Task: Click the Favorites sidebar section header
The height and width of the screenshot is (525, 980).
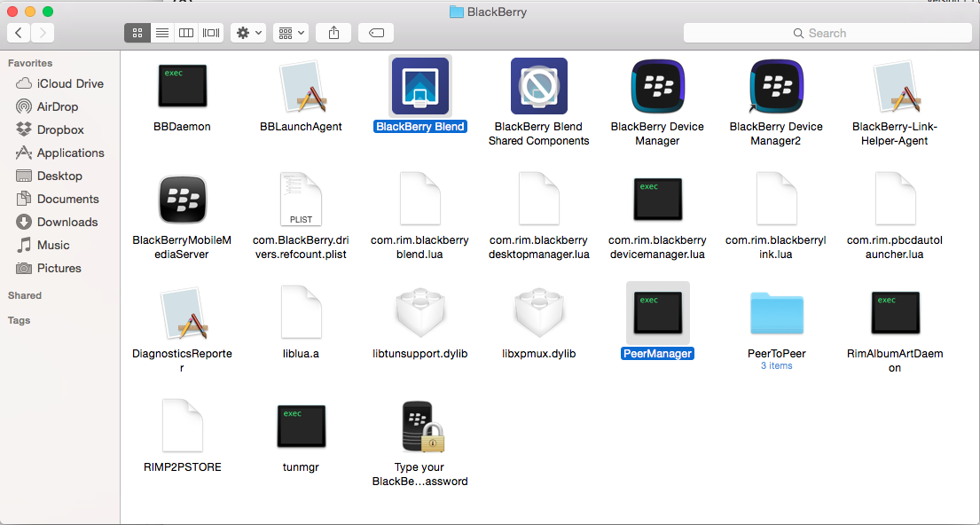Action: pyautogui.click(x=30, y=63)
